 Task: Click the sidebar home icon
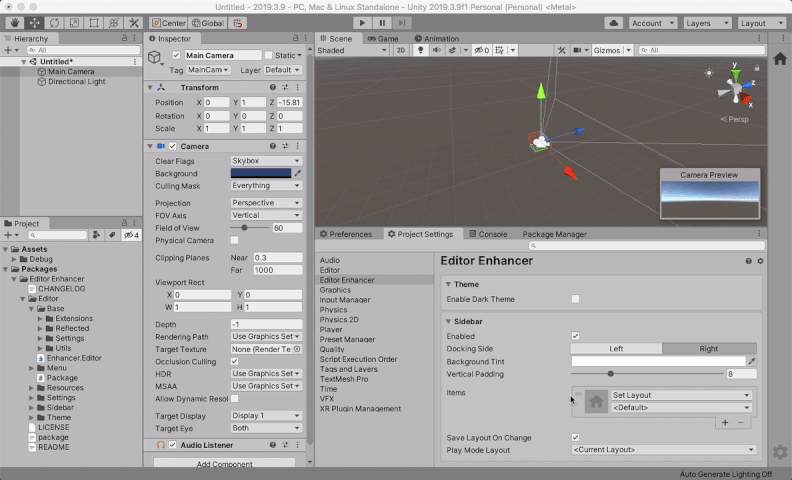(x=780, y=59)
